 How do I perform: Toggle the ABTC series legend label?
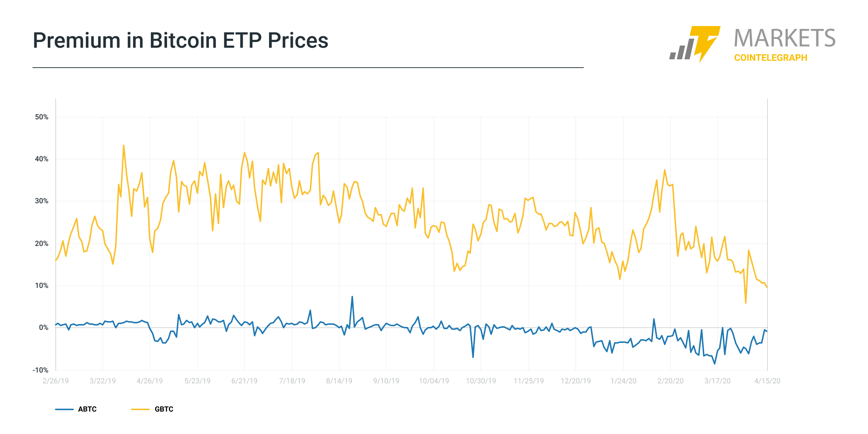87,409
